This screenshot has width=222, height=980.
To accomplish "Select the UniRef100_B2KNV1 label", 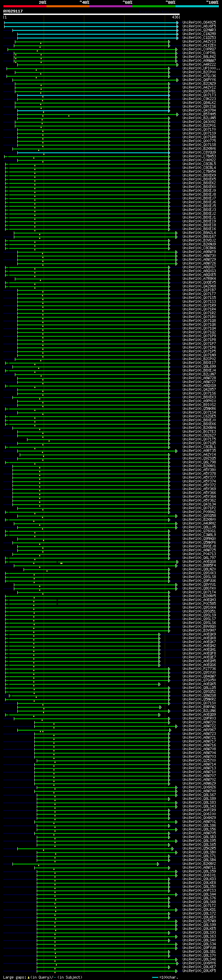I will click(x=199, y=465).
